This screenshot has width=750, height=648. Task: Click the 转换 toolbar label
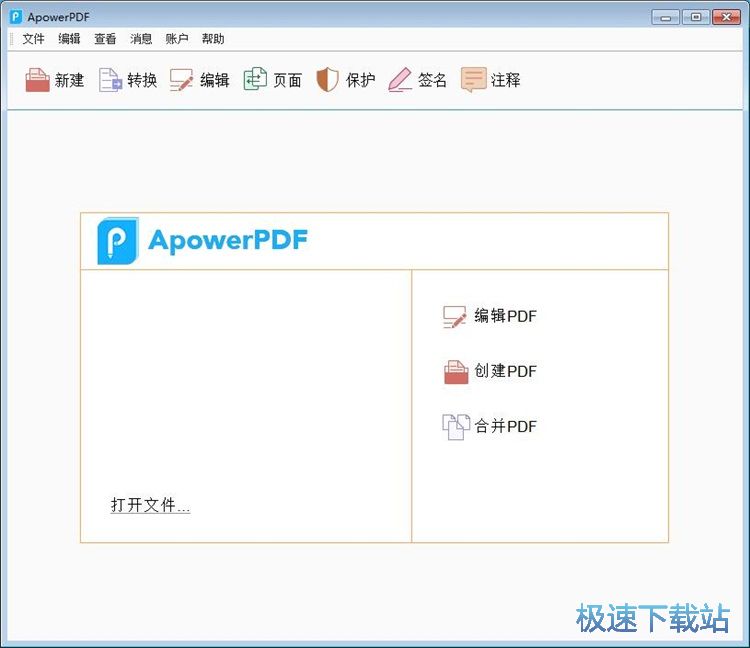(142, 80)
